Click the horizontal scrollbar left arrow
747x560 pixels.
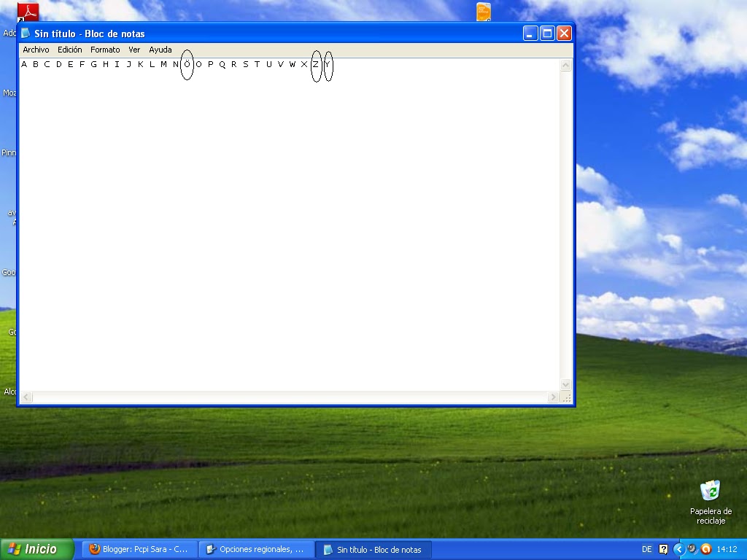pyautogui.click(x=27, y=397)
